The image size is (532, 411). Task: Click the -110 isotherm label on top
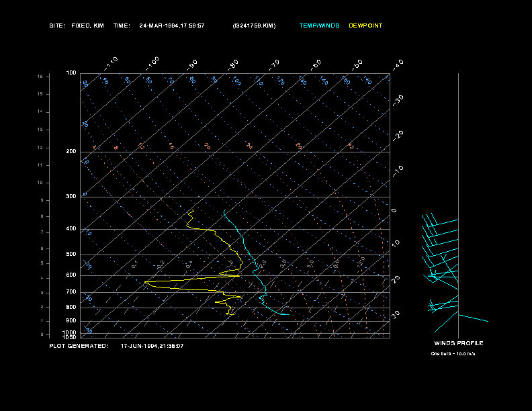pyautogui.click(x=111, y=64)
